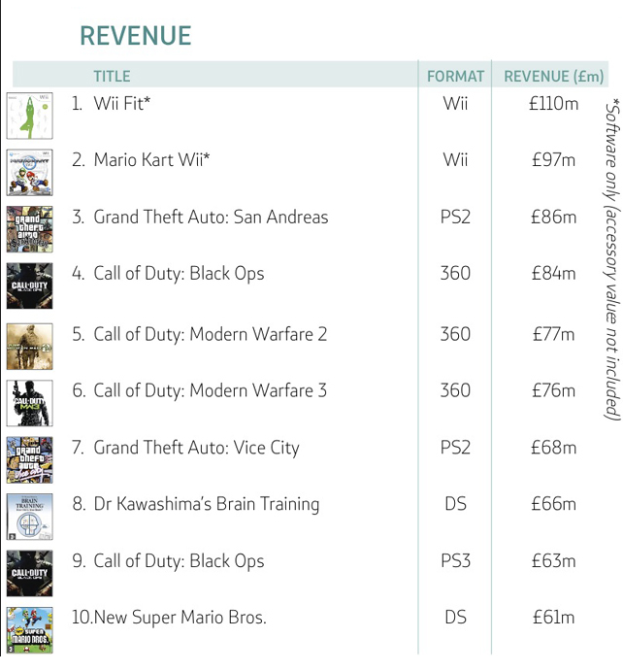Viewport: 623px width, 672px height.
Task: Click the REVENUE heading text
Action: [135, 36]
